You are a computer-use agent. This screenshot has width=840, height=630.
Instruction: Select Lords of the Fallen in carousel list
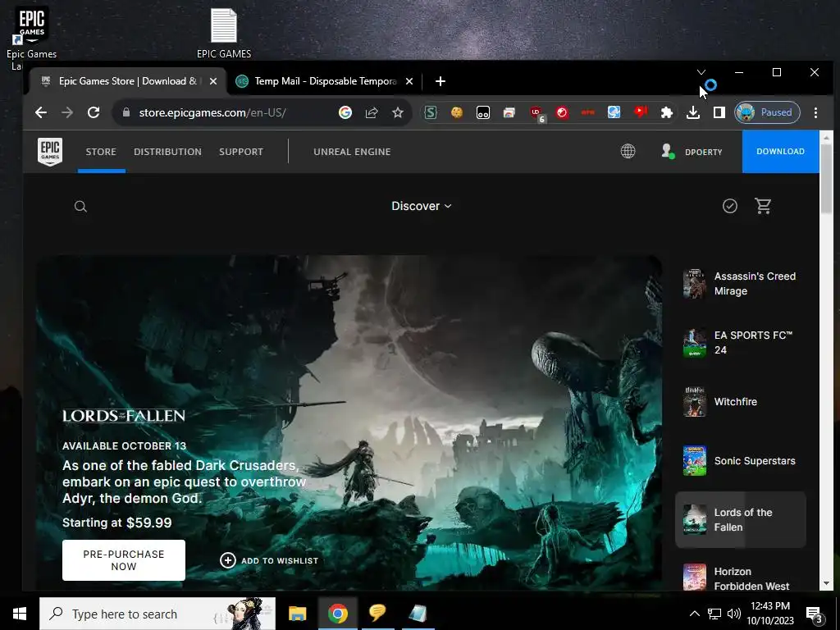(x=741, y=519)
